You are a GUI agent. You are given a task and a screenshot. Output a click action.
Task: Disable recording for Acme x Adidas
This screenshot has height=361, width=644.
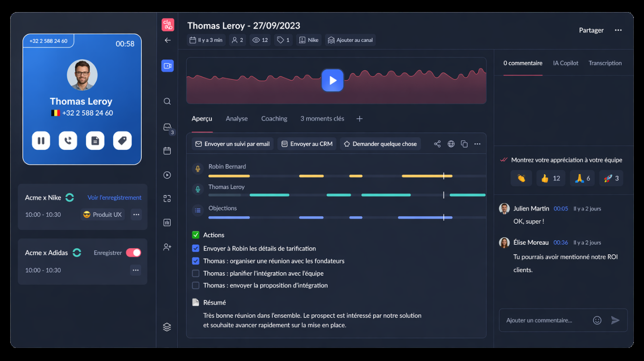point(134,252)
